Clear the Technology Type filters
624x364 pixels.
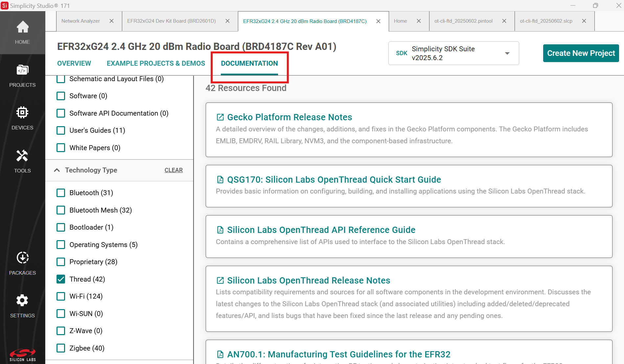[173, 170]
